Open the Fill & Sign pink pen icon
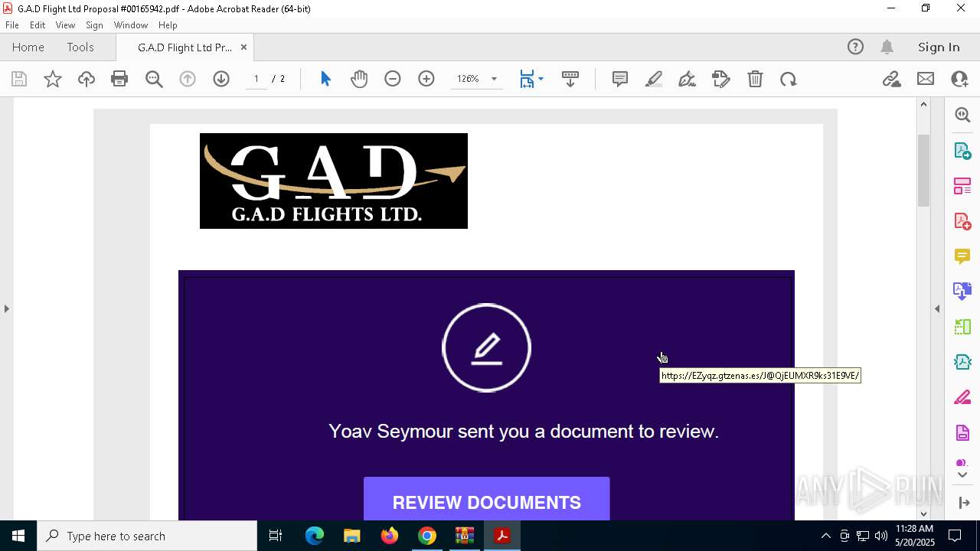This screenshot has height=551, width=980. [x=962, y=397]
